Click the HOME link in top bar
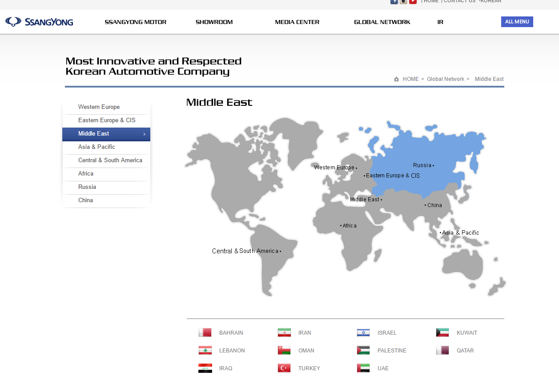Image resolution: width=559 pixels, height=392 pixels. point(431,1)
